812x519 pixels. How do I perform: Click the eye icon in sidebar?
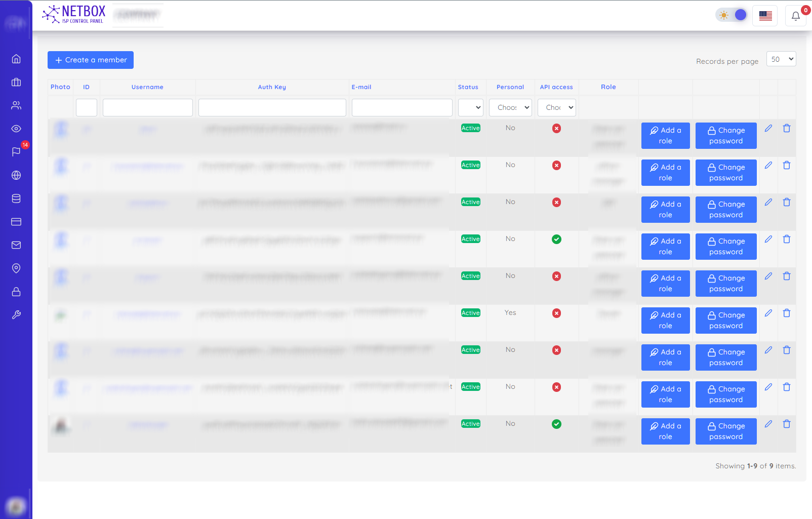click(x=16, y=129)
